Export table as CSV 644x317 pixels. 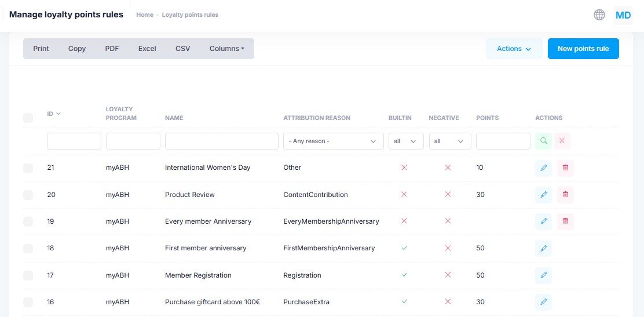pos(183,49)
